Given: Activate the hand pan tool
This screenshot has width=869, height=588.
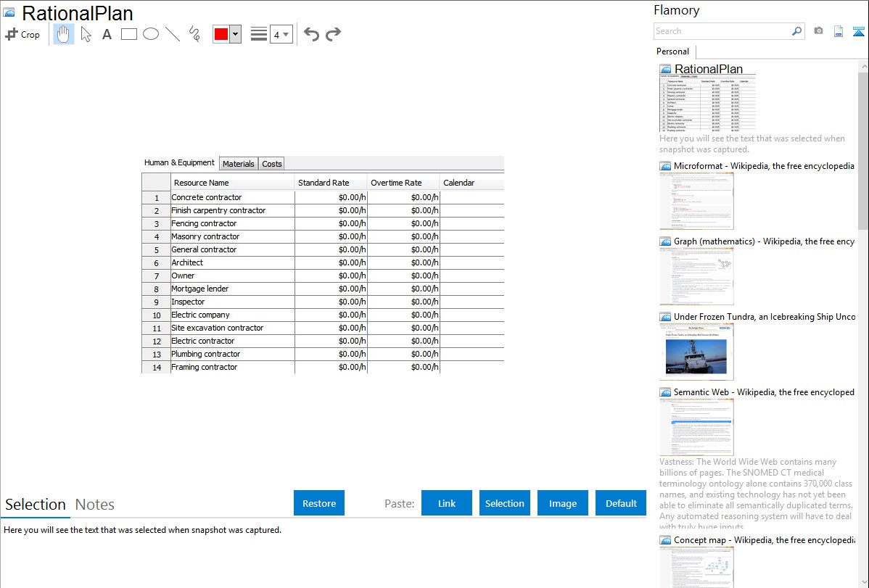Looking at the screenshot, I should [x=64, y=34].
